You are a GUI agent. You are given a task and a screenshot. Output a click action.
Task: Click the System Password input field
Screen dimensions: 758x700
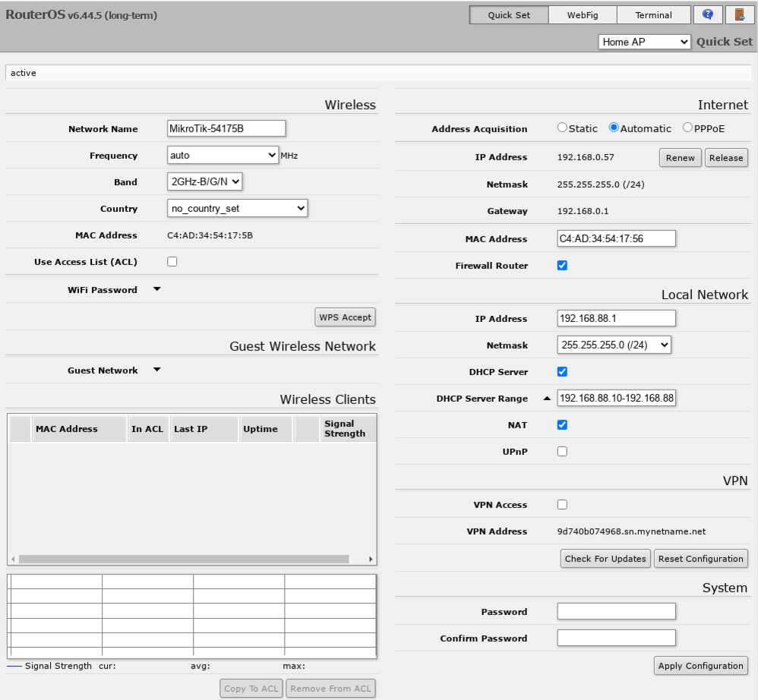coord(617,612)
